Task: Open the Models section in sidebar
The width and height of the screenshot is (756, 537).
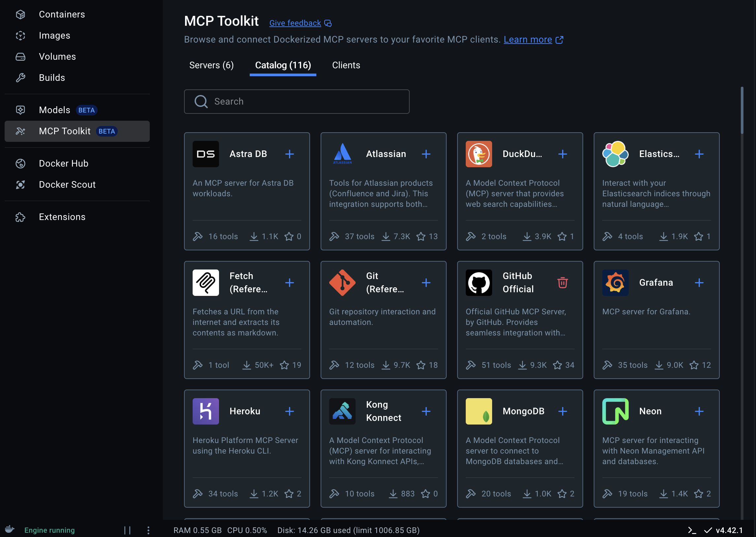Action: [x=54, y=110]
